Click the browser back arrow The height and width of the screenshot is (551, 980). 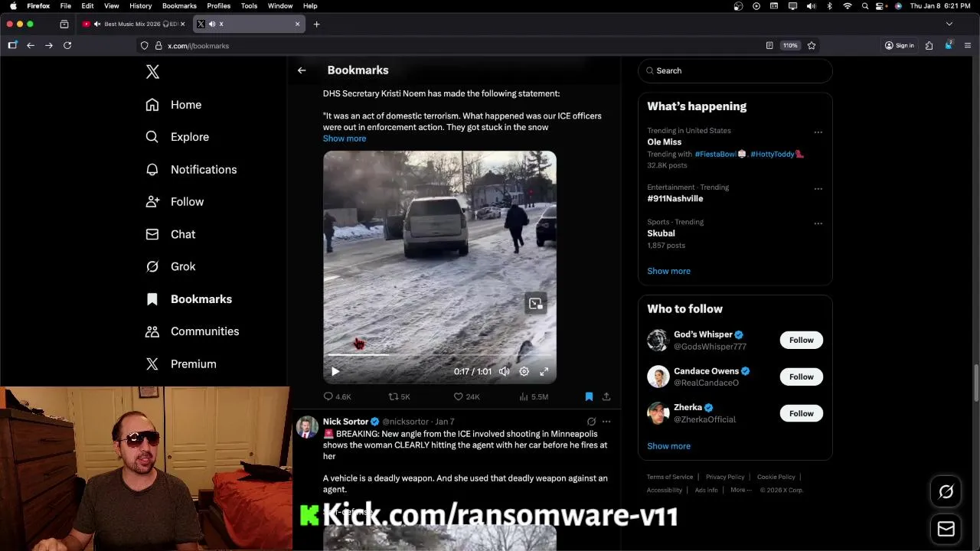(31, 46)
